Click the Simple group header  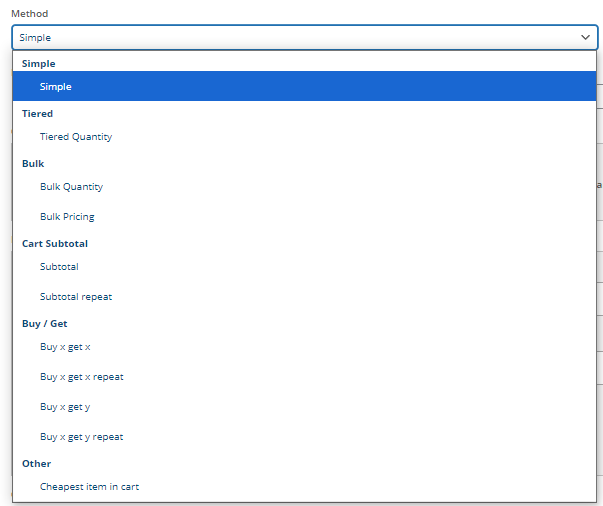[x=38, y=63]
